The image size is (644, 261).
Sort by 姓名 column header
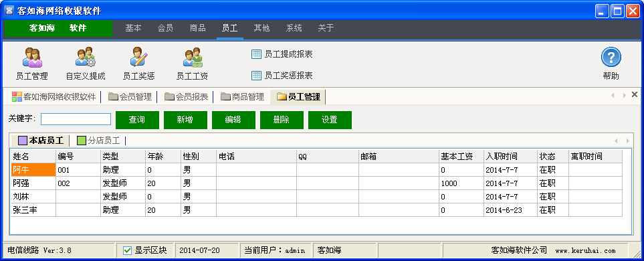click(33, 157)
